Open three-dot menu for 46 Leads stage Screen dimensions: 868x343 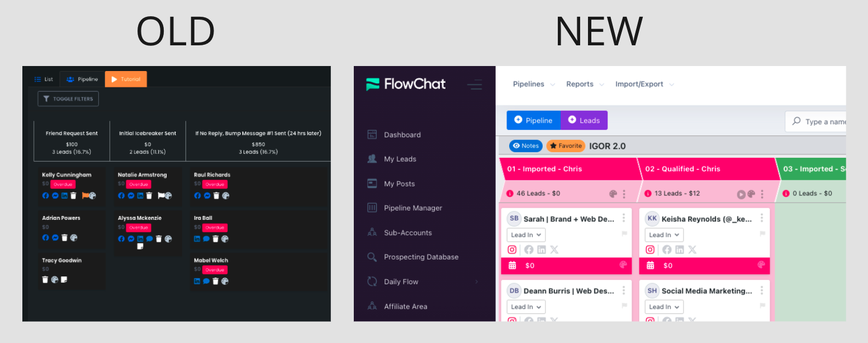(x=624, y=194)
